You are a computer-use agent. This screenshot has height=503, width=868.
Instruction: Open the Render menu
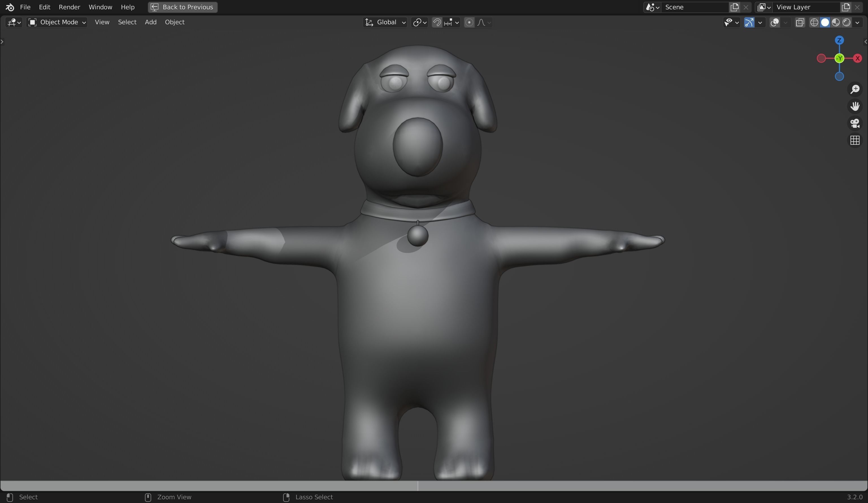click(69, 7)
